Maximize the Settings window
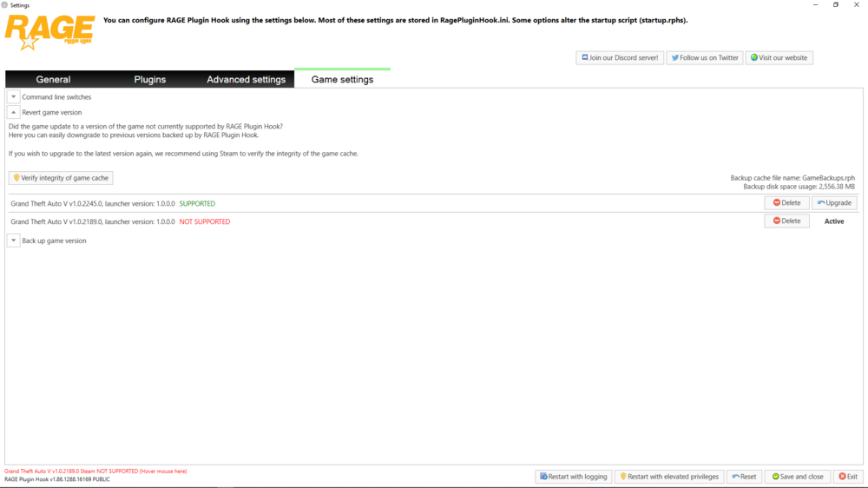The width and height of the screenshot is (868, 488). [x=836, y=5]
